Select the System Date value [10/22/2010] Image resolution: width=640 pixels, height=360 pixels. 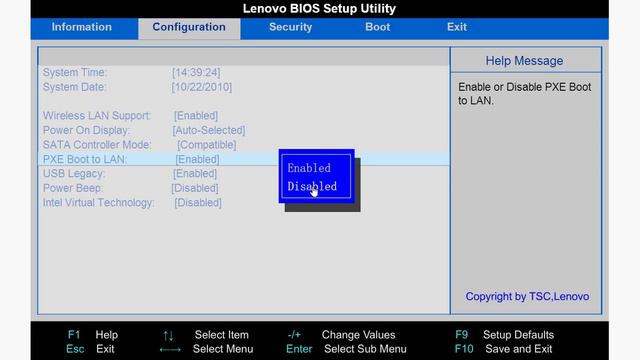(202, 87)
